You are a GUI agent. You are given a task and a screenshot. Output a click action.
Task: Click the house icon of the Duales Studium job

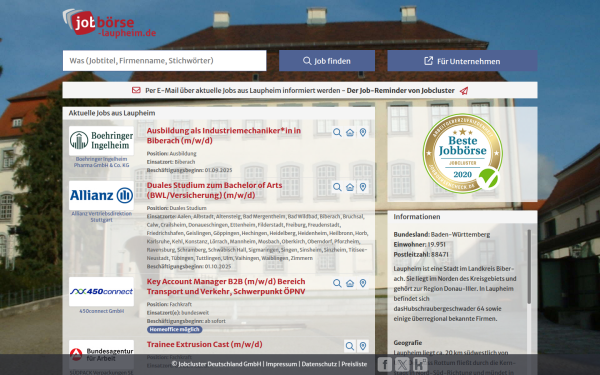[350, 187]
